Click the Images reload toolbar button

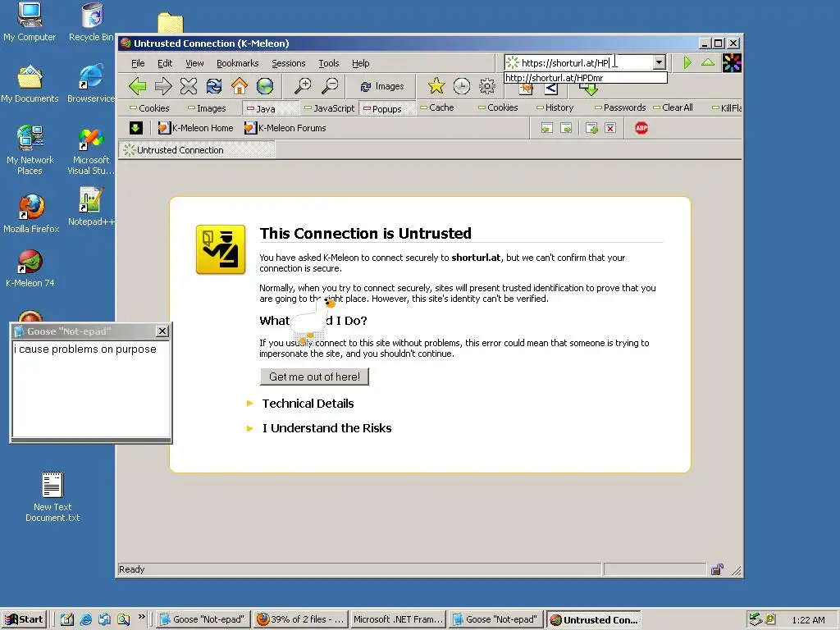tap(382, 86)
